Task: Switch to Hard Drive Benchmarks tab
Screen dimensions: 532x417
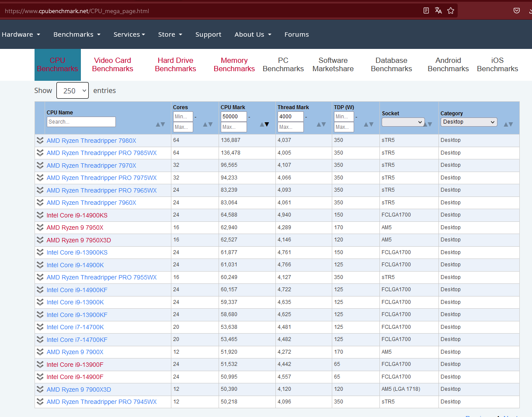Action: [175, 65]
